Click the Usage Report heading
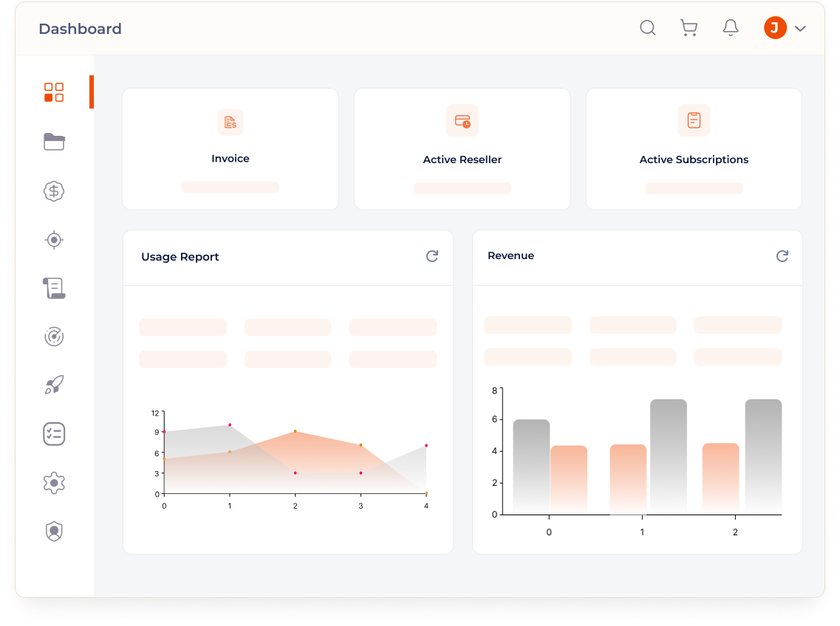840x626 pixels. pos(180,257)
